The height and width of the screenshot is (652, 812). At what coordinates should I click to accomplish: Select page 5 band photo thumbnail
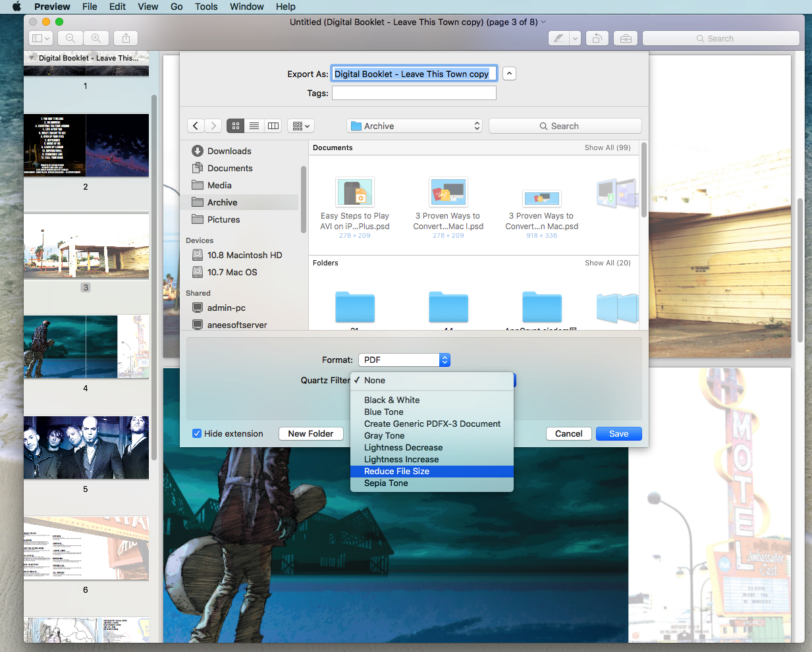pyautogui.click(x=86, y=447)
